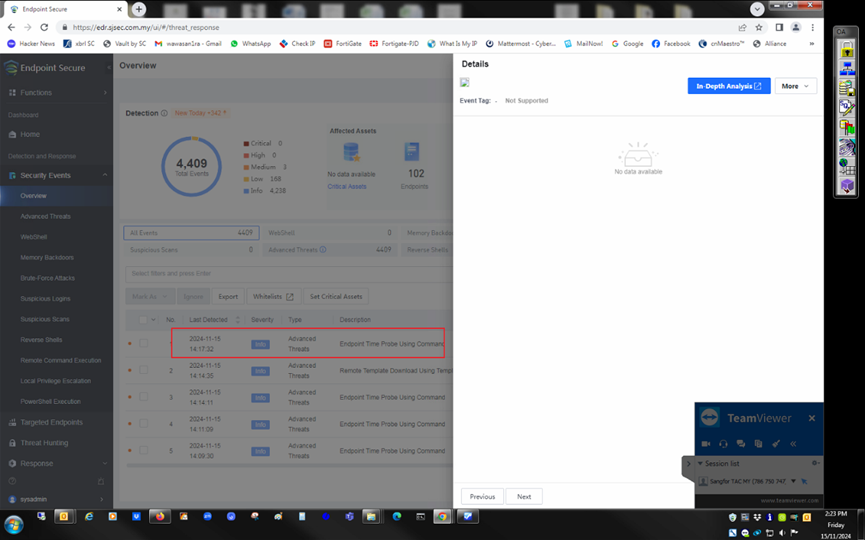
Task: Click TeamViewer headset audio icon
Action: tap(723, 443)
